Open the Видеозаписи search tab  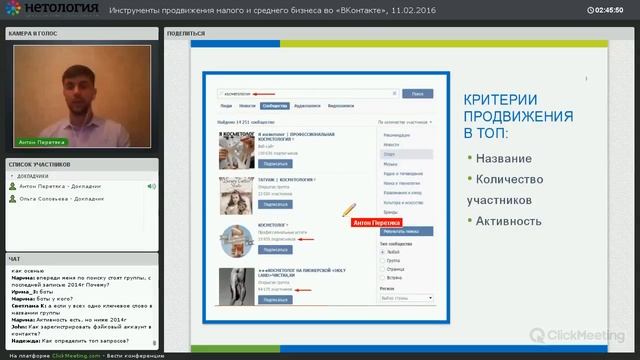tap(341, 106)
